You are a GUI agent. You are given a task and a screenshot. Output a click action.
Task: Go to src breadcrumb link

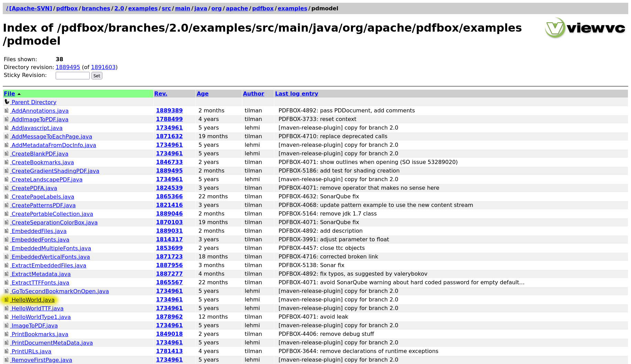pos(166,8)
